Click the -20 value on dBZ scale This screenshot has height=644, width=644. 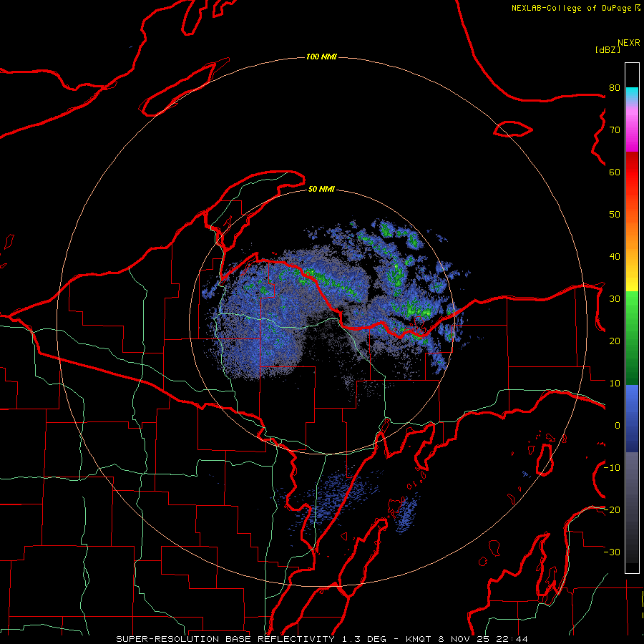(x=612, y=509)
